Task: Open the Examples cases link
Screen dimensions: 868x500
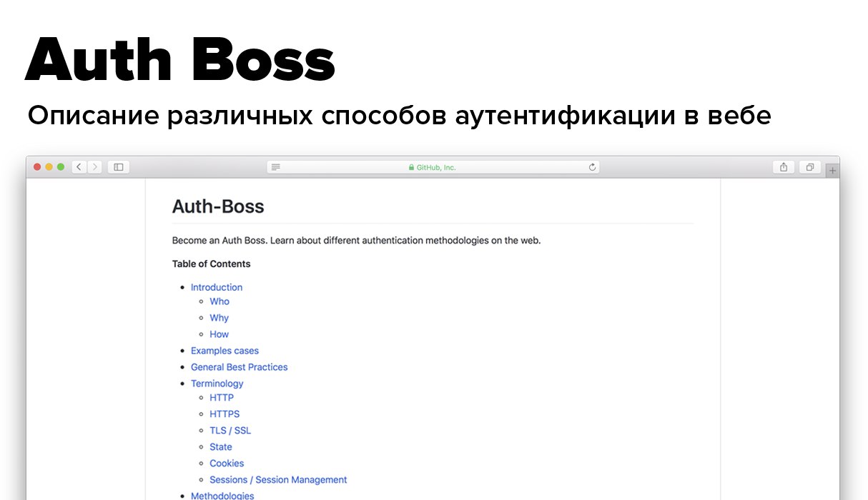Action: tap(225, 351)
